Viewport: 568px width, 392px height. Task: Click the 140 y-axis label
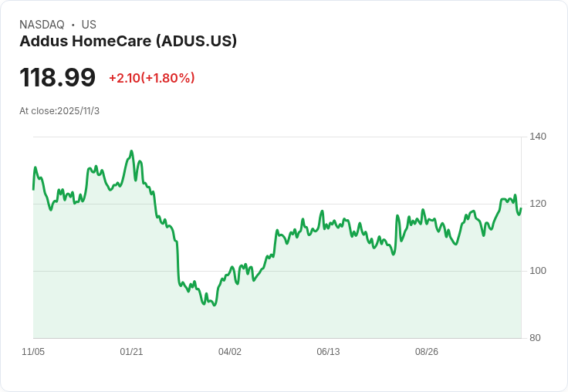(537, 137)
